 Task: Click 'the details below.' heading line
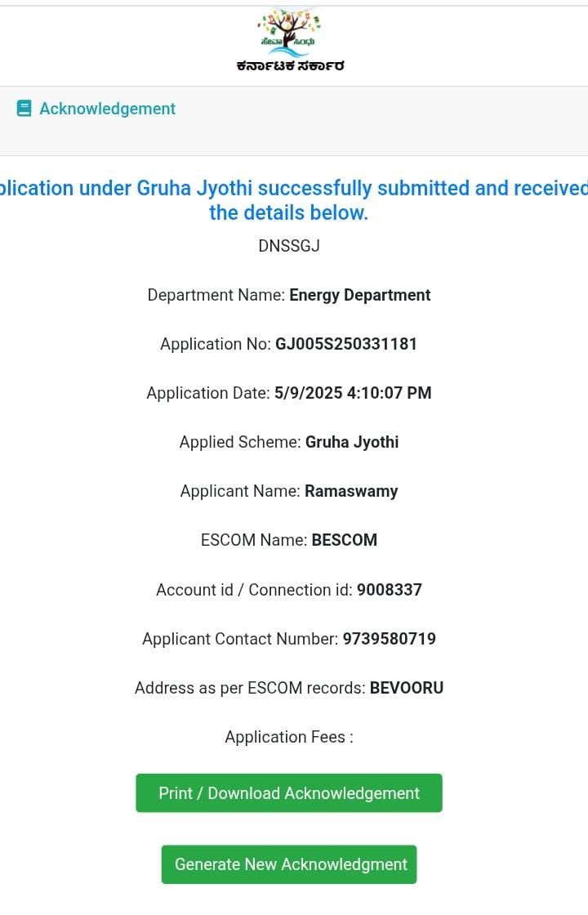pos(289,212)
